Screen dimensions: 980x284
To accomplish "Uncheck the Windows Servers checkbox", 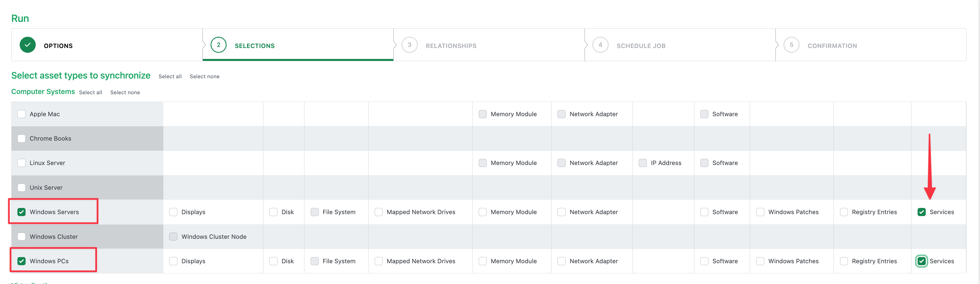I will coord(22,212).
